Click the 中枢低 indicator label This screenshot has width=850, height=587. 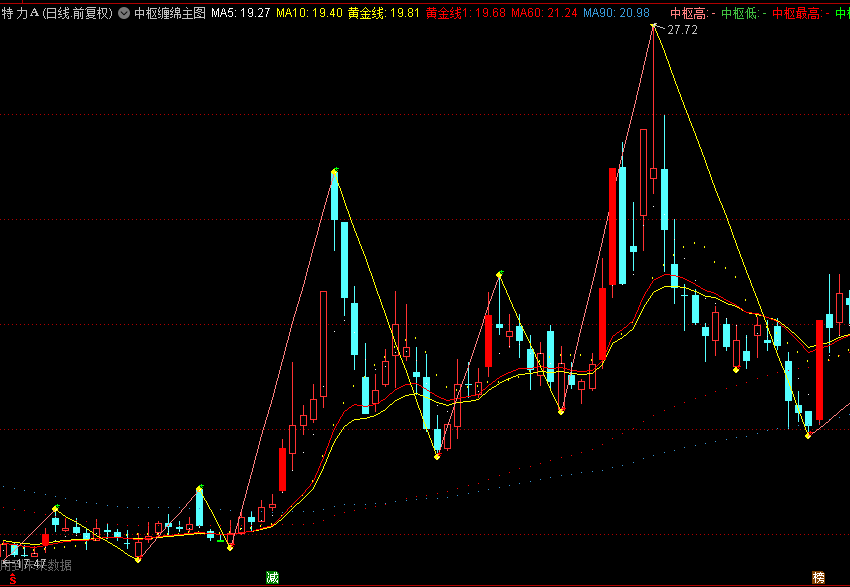(744, 13)
